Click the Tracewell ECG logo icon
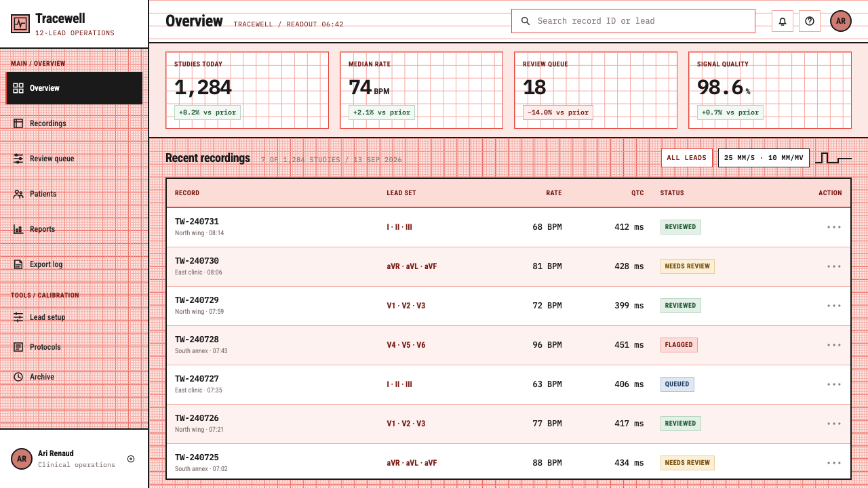Viewport: 868px width, 488px height. coord(20,24)
